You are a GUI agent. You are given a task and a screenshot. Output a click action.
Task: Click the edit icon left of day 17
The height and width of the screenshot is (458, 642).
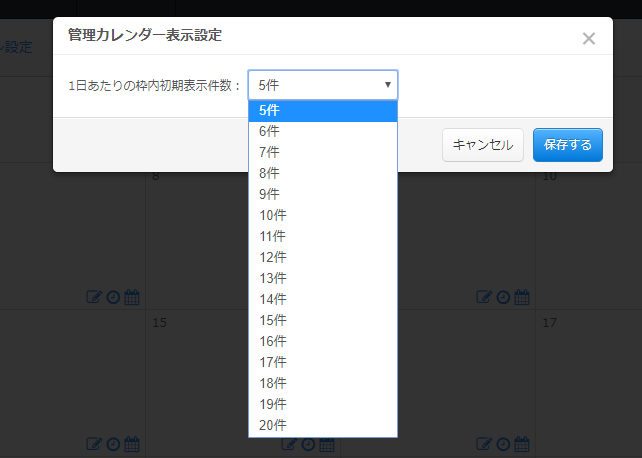pos(484,444)
